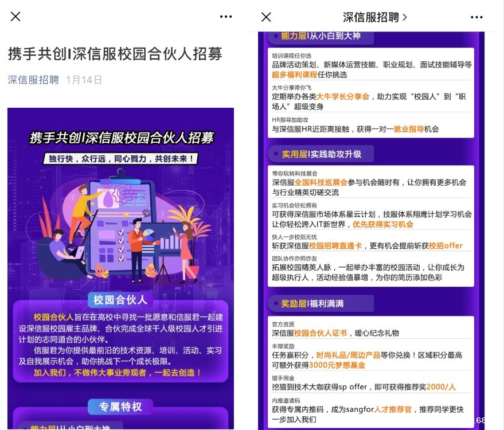Screen dimensions: 504x430
Task: Tap the highlighted 2000/人 reward text
Action: (441, 386)
